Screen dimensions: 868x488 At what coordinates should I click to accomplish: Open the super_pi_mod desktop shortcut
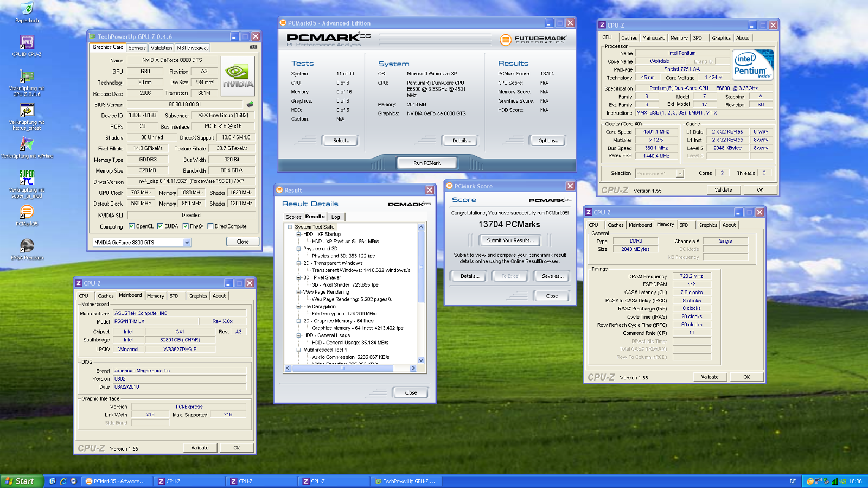[27, 178]
